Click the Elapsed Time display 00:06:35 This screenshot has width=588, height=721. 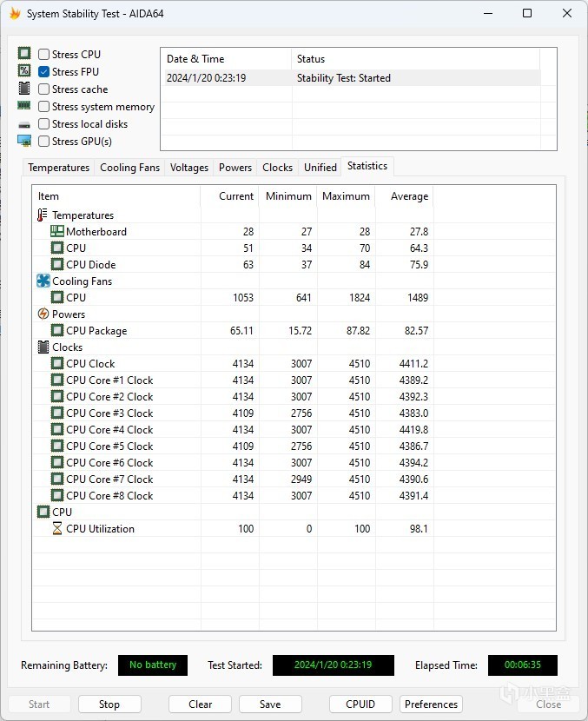click(x=523, y=665)
